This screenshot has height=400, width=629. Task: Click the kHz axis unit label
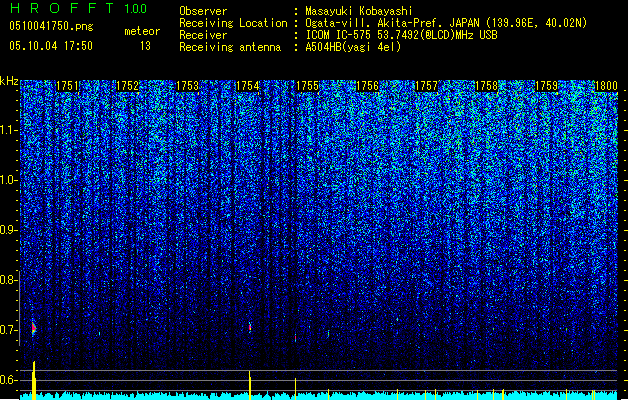point(9,81)
